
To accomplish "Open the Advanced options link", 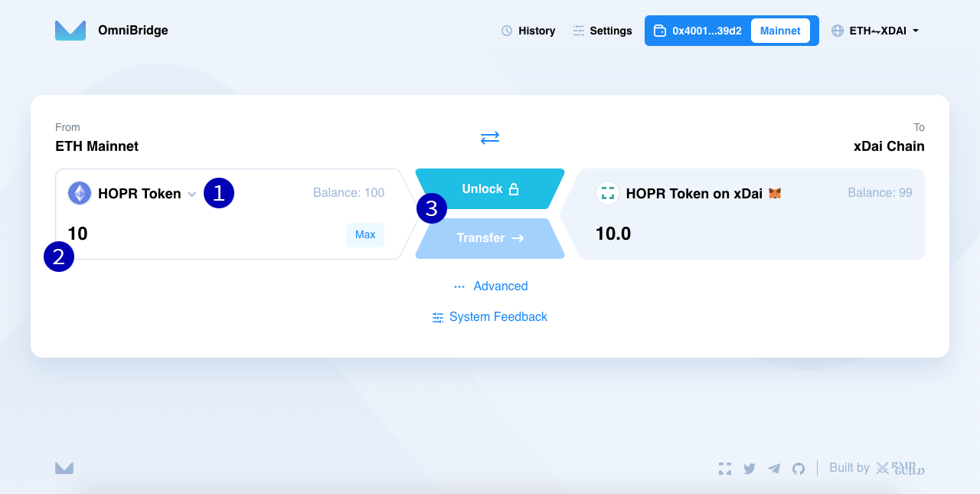I will [x=491, y=286].
